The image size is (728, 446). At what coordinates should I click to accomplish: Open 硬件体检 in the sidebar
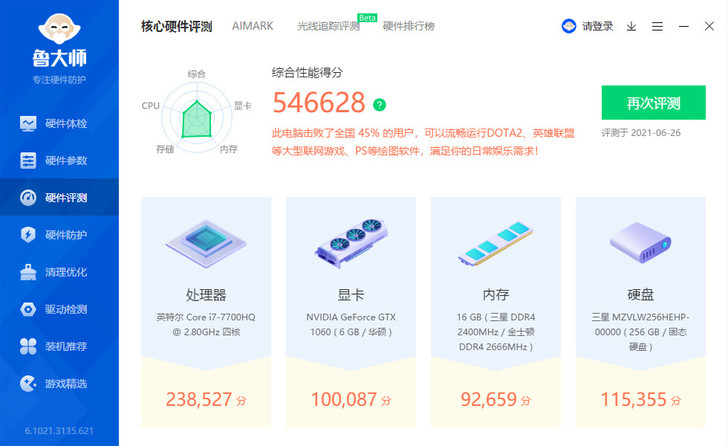(59, 123)
